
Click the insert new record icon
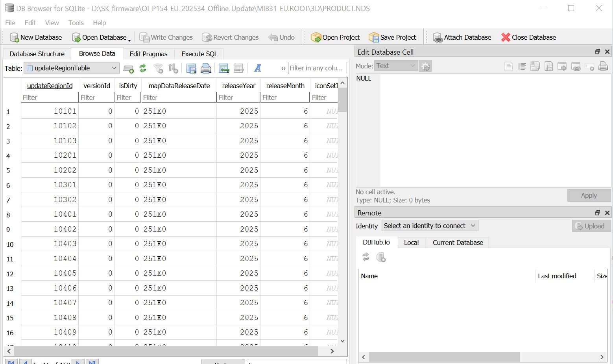tap(224, 68)
